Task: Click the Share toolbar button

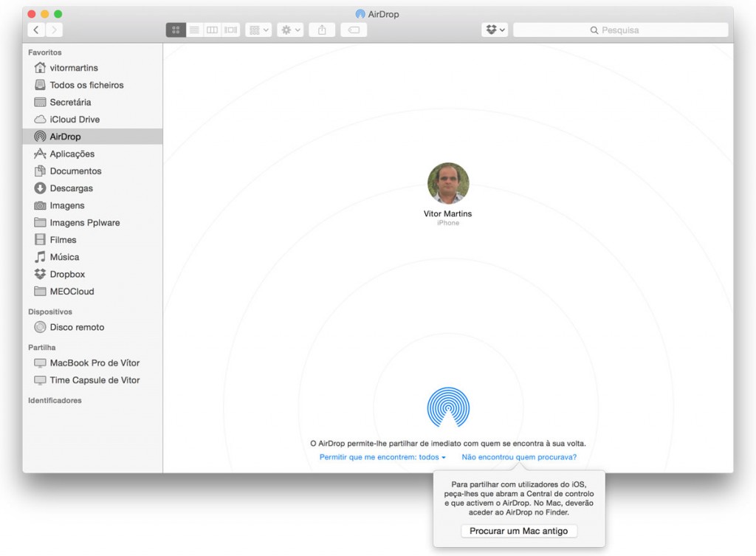Action: click(x=322, y=30)
